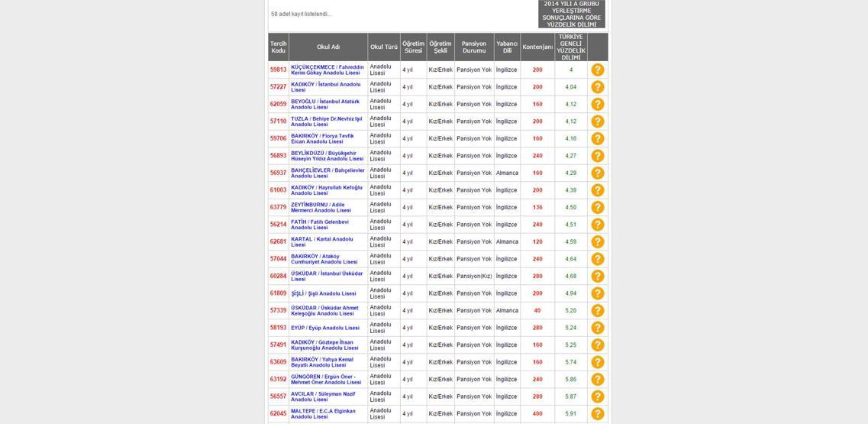868x424 pixels.
Task: Open Florya Tevfik Ercan Anadolu Lisesi link
Action: pos(322,138)
